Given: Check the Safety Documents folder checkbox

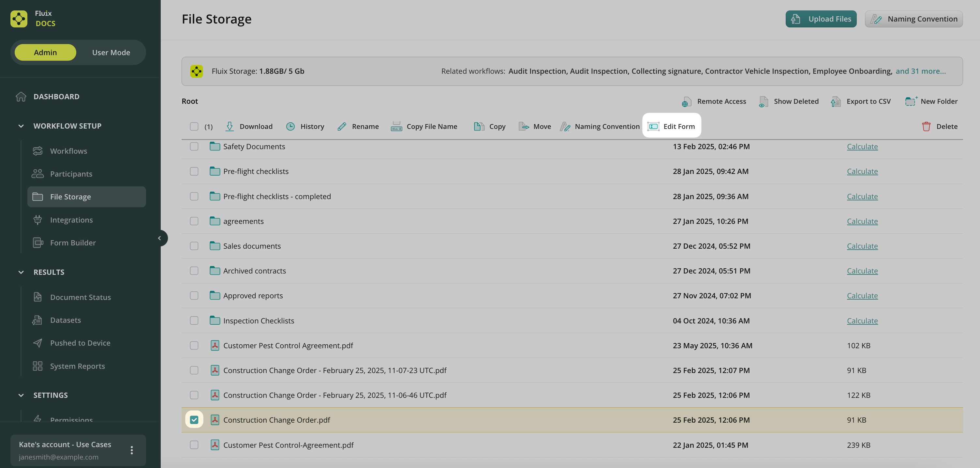Looking at the screenshot, I should [194, 147].
